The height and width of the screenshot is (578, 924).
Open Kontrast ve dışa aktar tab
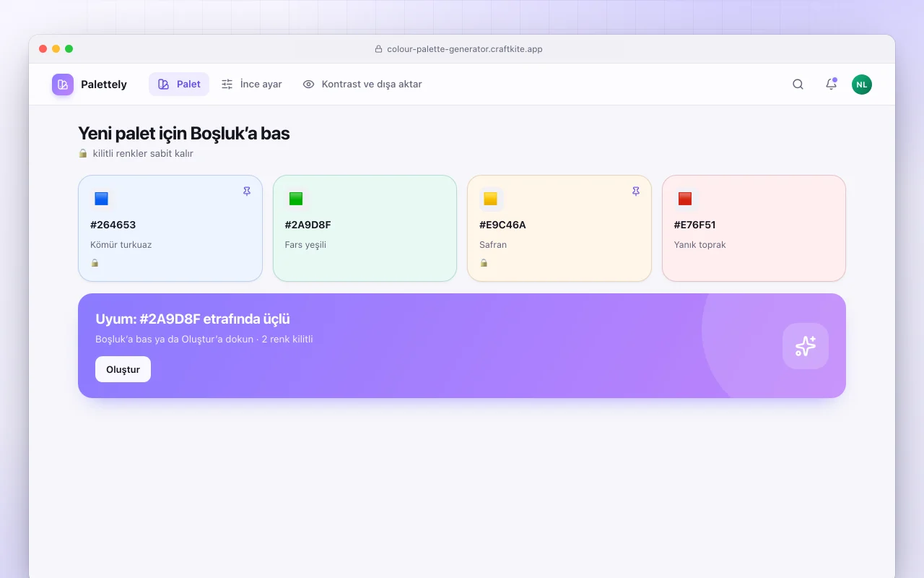click(x=362, y=84)
